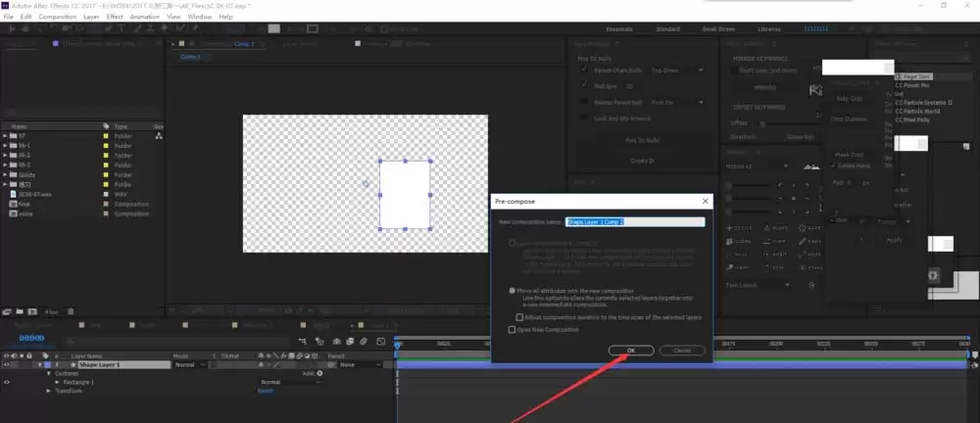Open the Effect menu
The width and height of the screenshot is (980, 423).
click(x=115, y=17)
